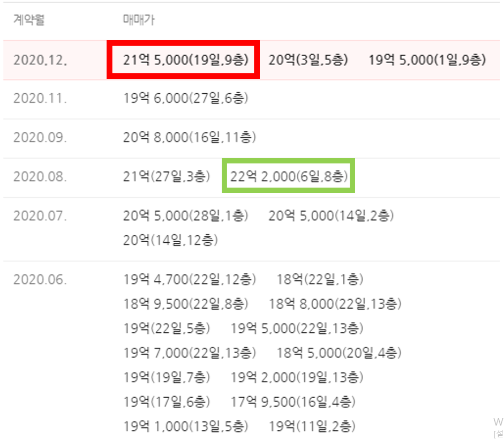The image size is (504, 440).
Task: Click price 18억 5,000(20일,4층)
Action: coord(339,353)
